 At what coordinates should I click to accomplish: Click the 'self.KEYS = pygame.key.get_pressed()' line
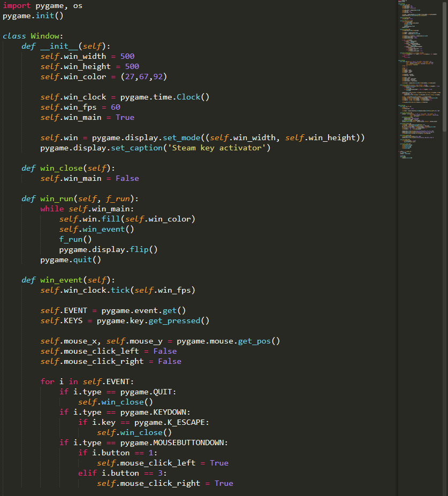(125, 321)
